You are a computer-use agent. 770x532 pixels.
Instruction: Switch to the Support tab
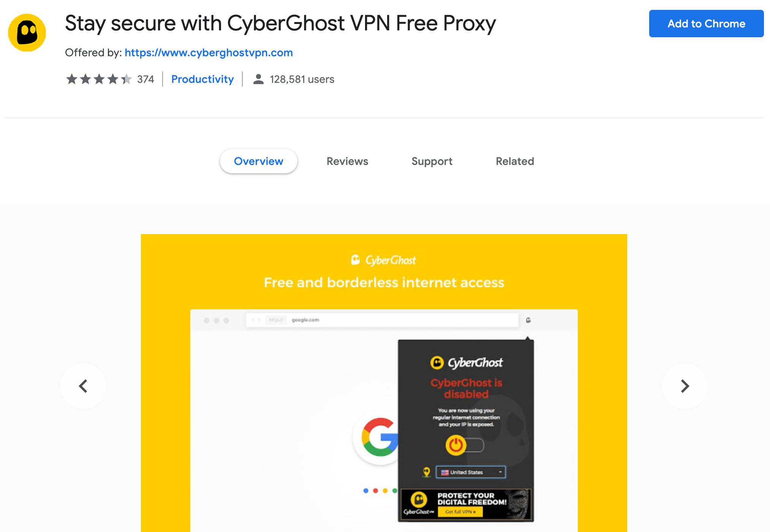[432, 161]
